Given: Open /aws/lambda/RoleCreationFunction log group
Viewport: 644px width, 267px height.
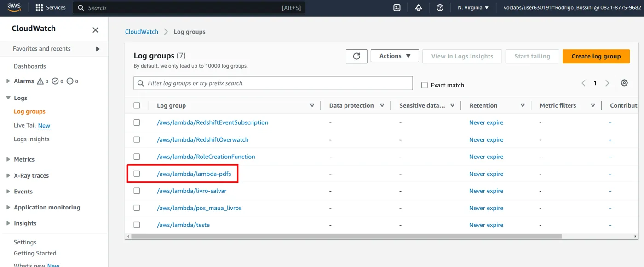Looking at the screenshot, I should tap(206, 157).
